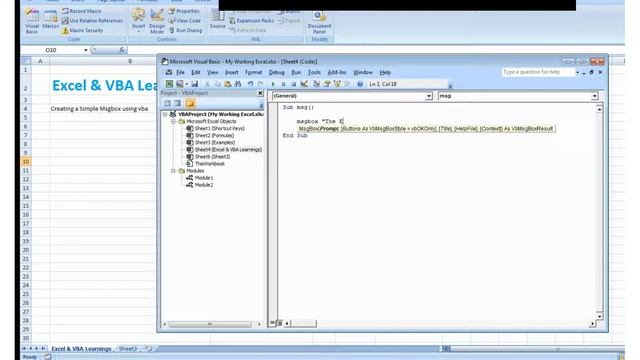Image resolution: width=640 pixels, height=360 pixels.
Task: Click the VBA Help question icon
Action: tap(360, 84)
